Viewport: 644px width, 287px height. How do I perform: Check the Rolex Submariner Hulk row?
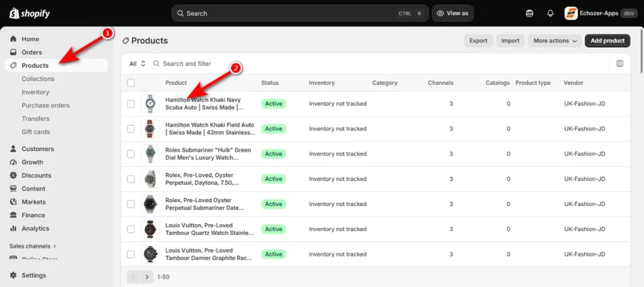pos(131,154)
